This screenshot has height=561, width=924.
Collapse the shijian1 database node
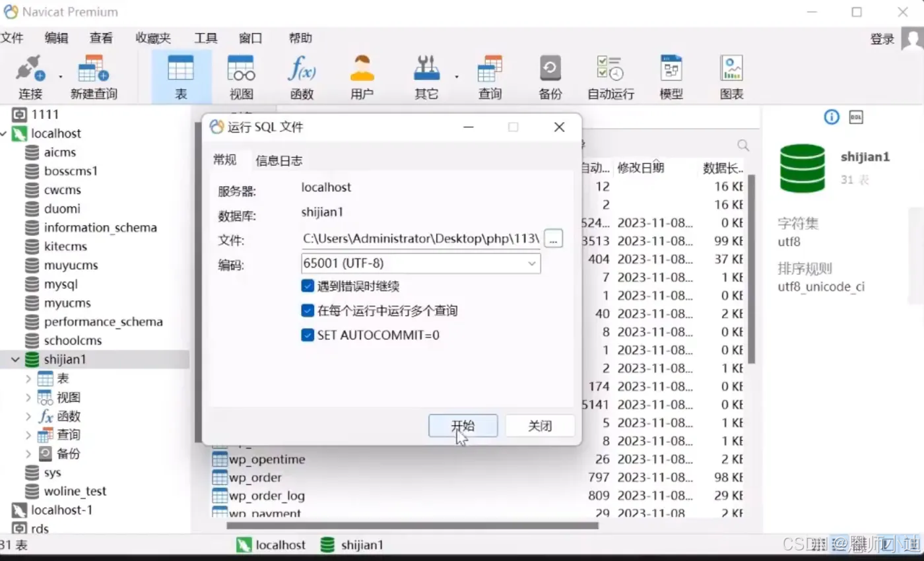[x=15, y=360]
